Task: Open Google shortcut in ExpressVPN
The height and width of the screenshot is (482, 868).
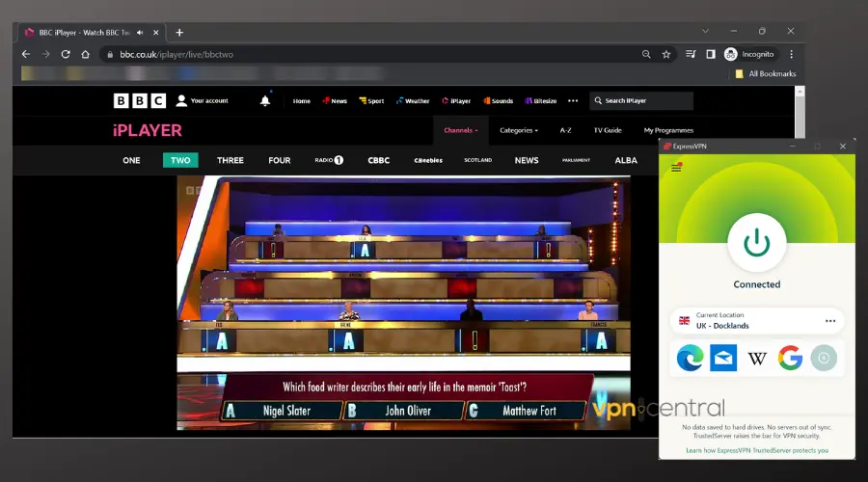Action: 790,358
